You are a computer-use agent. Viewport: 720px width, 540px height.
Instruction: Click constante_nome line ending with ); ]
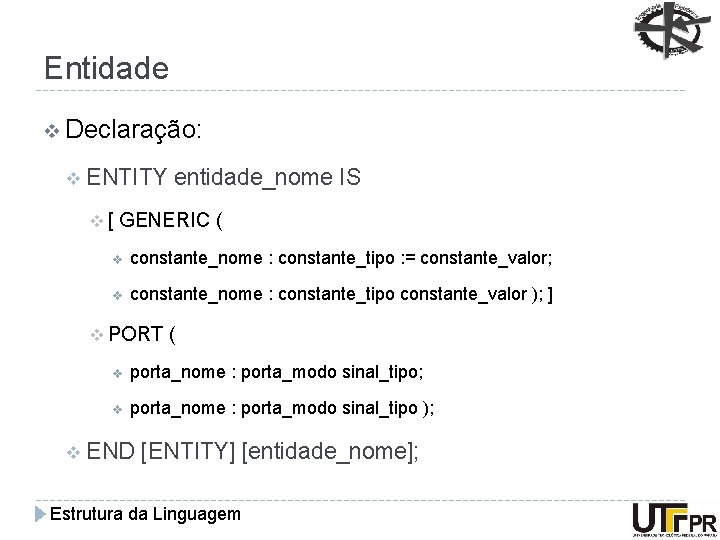[x=341, y=294]
